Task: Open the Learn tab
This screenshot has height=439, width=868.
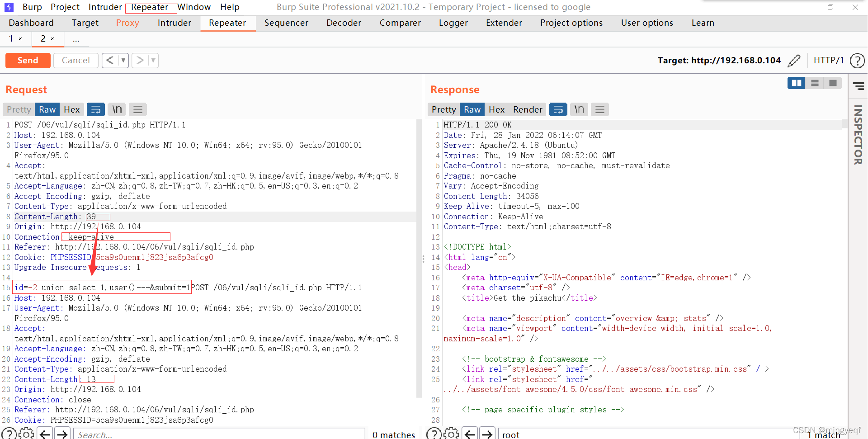Action: (703, 23)
